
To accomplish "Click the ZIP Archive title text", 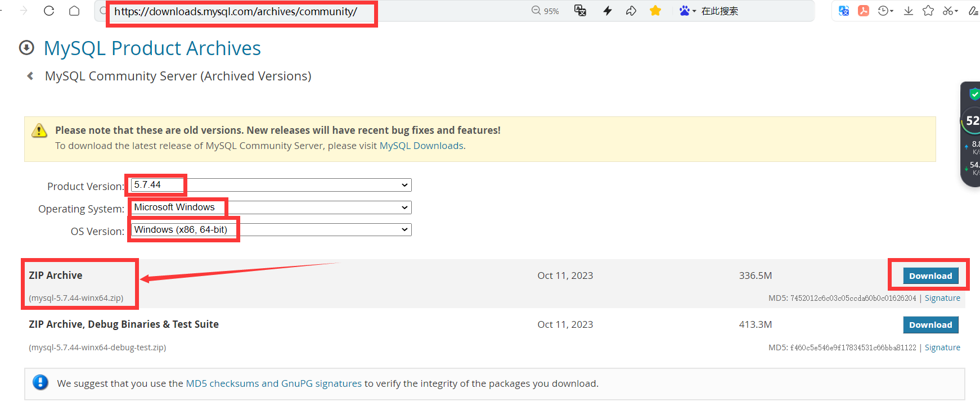I will coord(56,275).
